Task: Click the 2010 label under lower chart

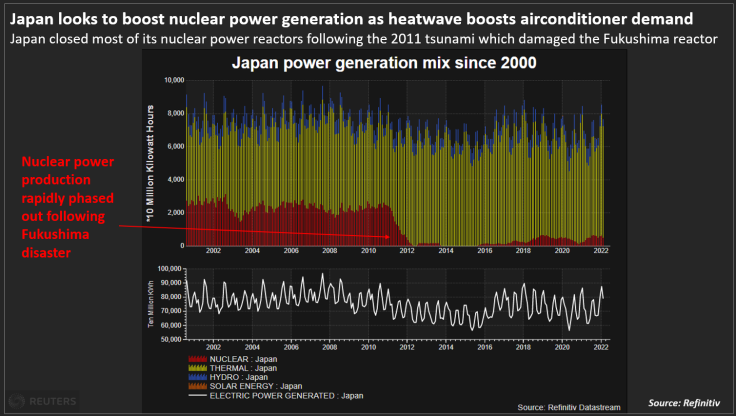Action: (x=368, y=347)
